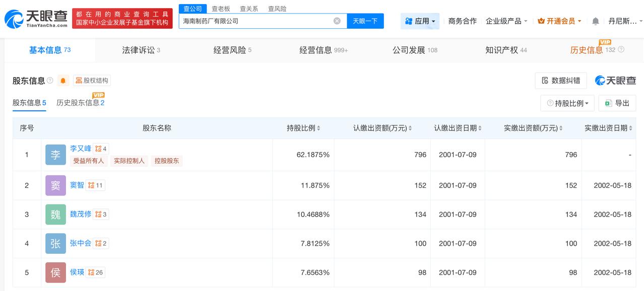This screenshot has width=644, height=291.
Task: Sort table by 持股比例 column
Action: [x=303, y=128]
